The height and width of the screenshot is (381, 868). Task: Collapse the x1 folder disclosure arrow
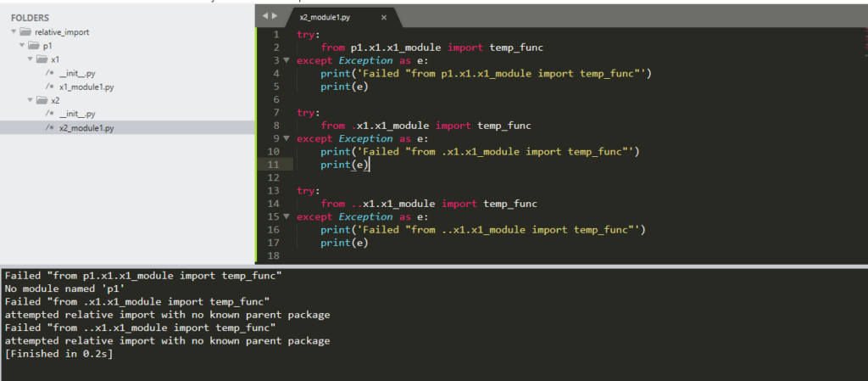tap(31, 59)
